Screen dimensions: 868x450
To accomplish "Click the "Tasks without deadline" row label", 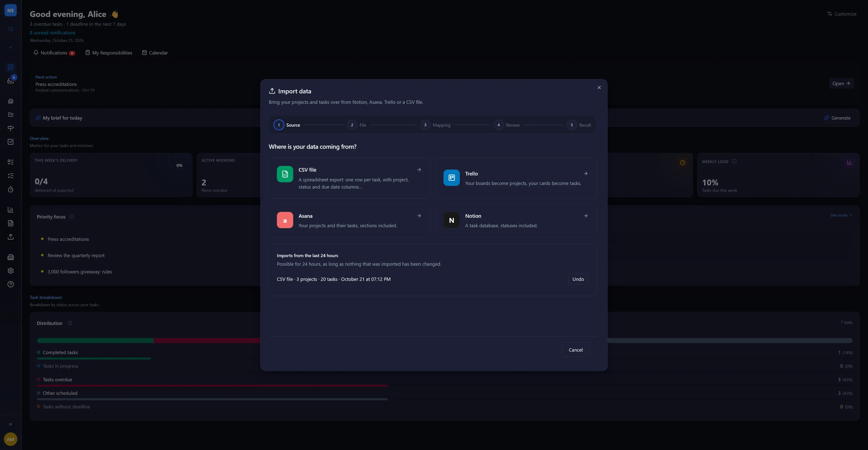I will coord(66,407).
